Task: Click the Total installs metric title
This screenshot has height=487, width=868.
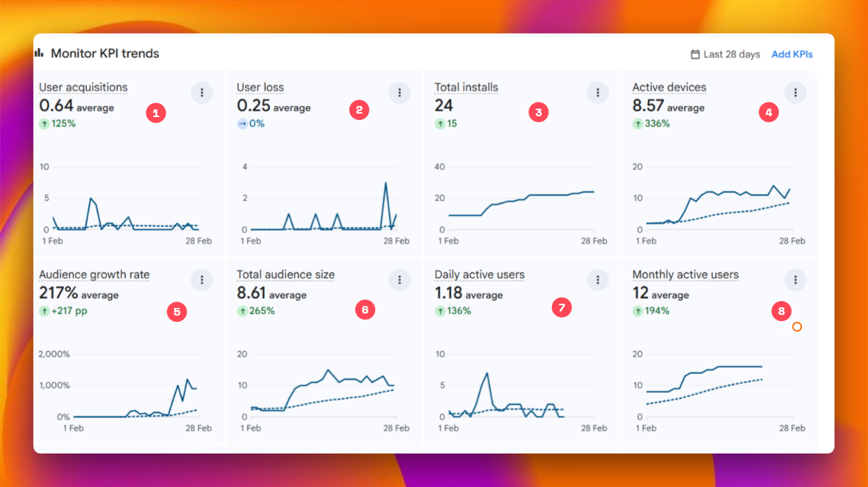Action: click(x=466, y=87)
